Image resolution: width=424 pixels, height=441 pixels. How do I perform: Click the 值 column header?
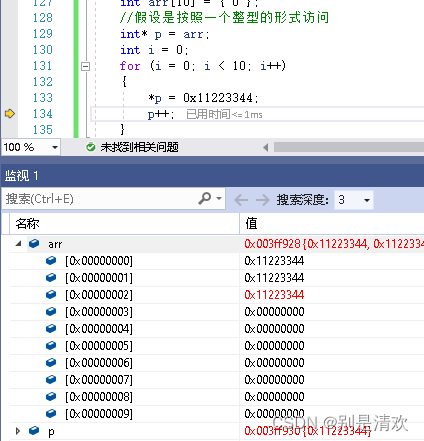[251, 224]
